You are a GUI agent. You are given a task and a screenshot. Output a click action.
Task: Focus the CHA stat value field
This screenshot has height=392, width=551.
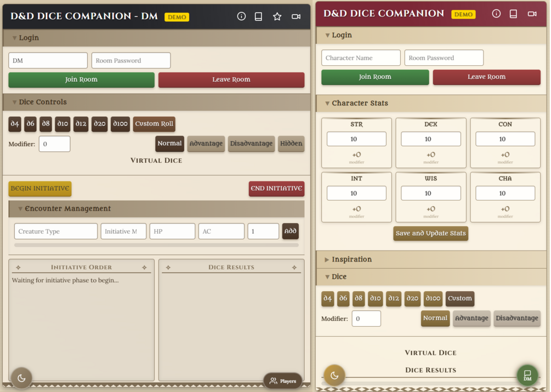505,193
